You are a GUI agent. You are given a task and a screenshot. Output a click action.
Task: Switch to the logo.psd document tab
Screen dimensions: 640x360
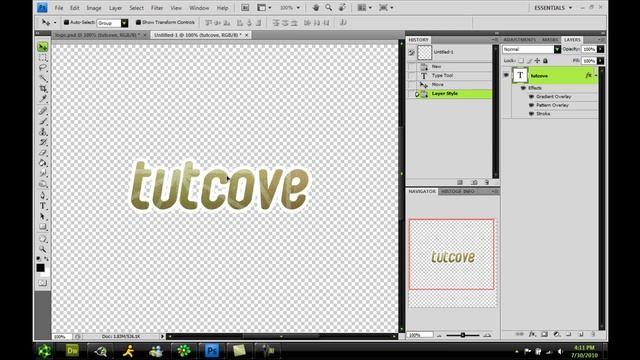coord(97,35)
